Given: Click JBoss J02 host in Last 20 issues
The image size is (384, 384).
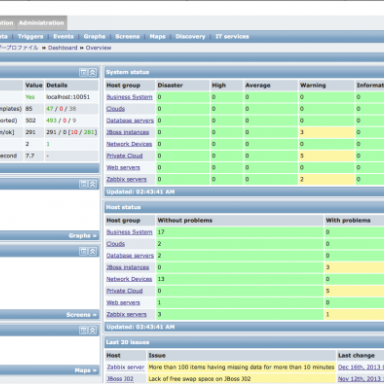Looking at the screenshot, I should coord(120,379).
